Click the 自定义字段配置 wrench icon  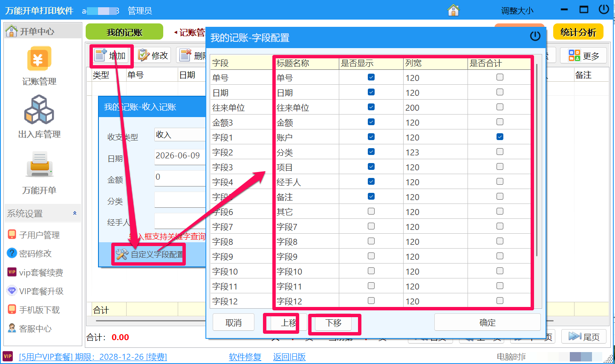[x=122, y=255]
